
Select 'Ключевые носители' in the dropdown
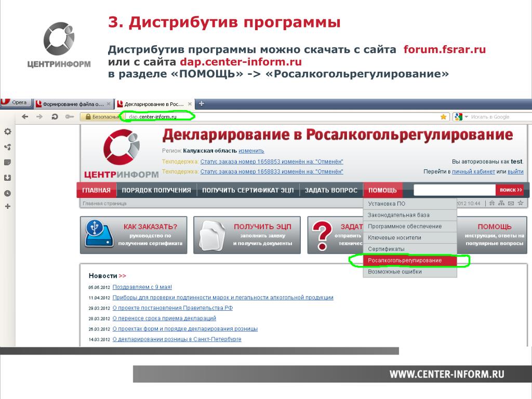coord(410,237)
